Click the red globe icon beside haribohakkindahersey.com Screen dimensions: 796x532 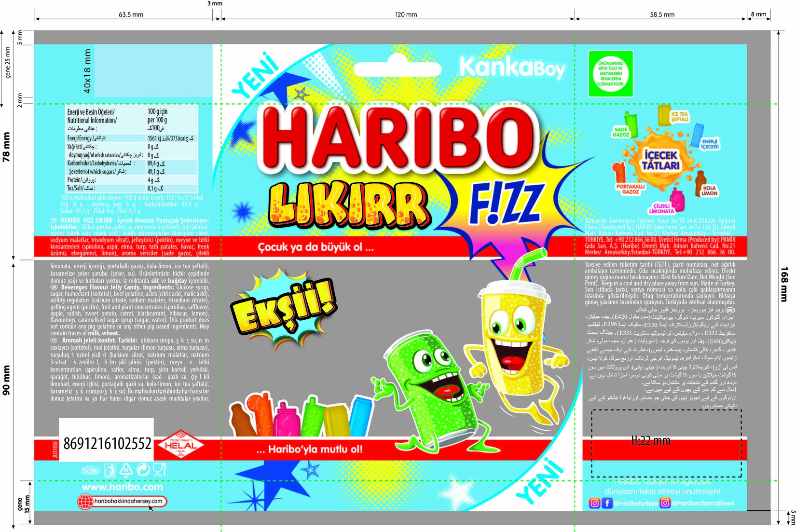(x=85, y=502)
